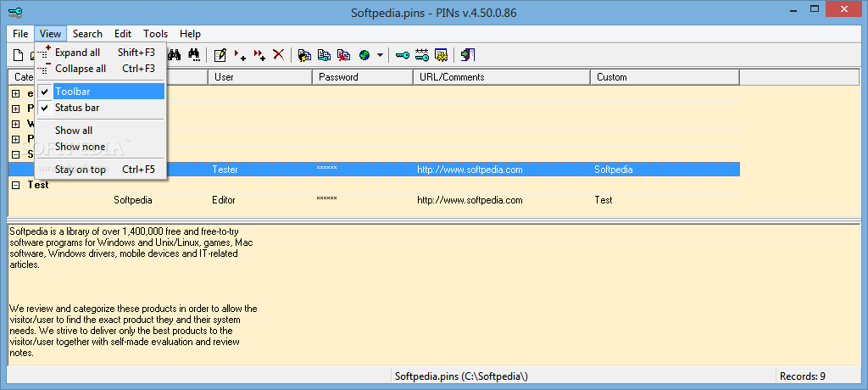Click the Softpedia custom cell in Tester row
Viewport: 868px width, 390px height.
614,170
